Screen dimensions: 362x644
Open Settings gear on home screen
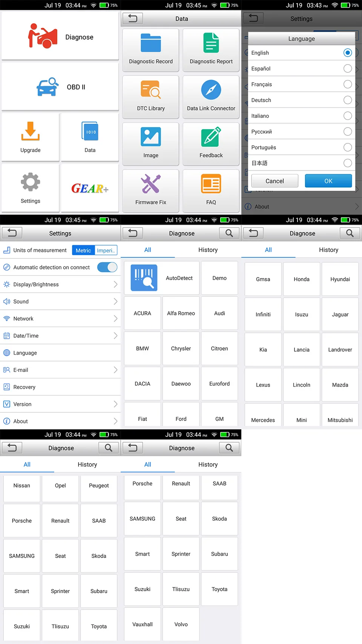(x=31, y=182)
